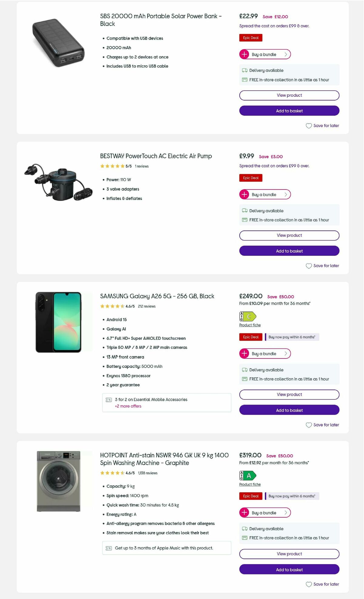
Task: Click Buy now pay within 6 months for Samsung
Action: pyautogui.click(x=292, y=337)
